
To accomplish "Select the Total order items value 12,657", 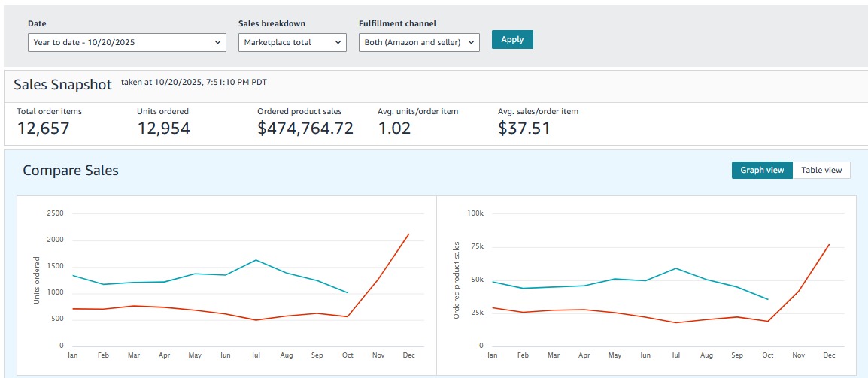I will pyautogui.click(x=43, y=129).
